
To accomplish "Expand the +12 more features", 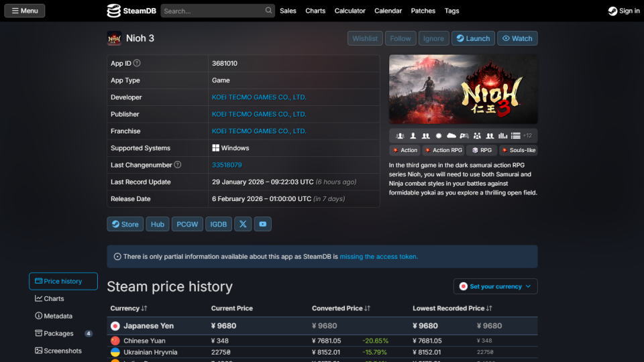I will 527,136.
